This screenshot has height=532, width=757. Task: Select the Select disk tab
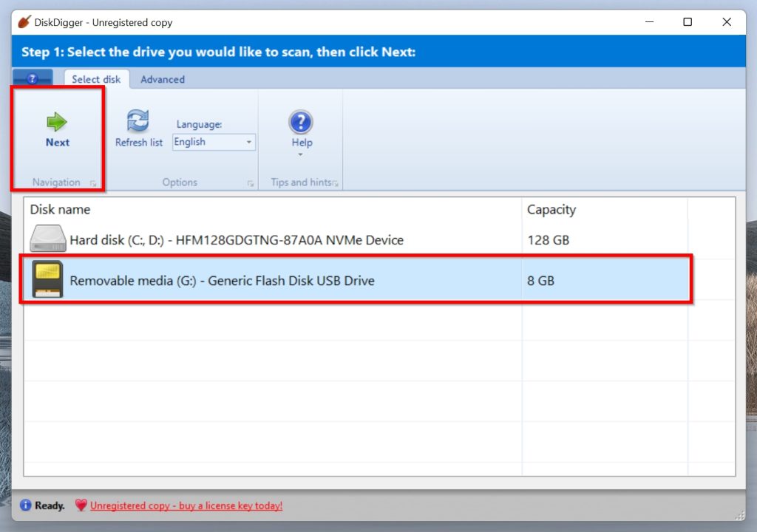pos(96,79)
